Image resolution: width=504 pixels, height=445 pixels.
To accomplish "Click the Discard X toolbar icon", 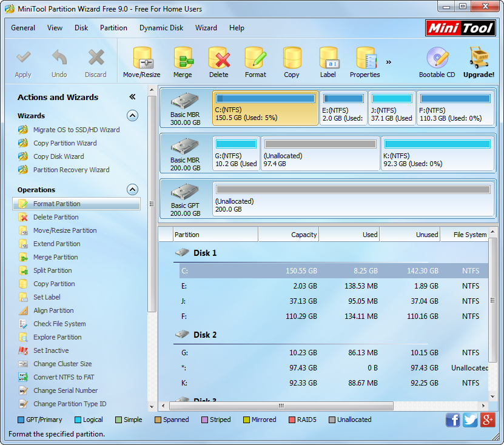I will click(x=96, y=58).
